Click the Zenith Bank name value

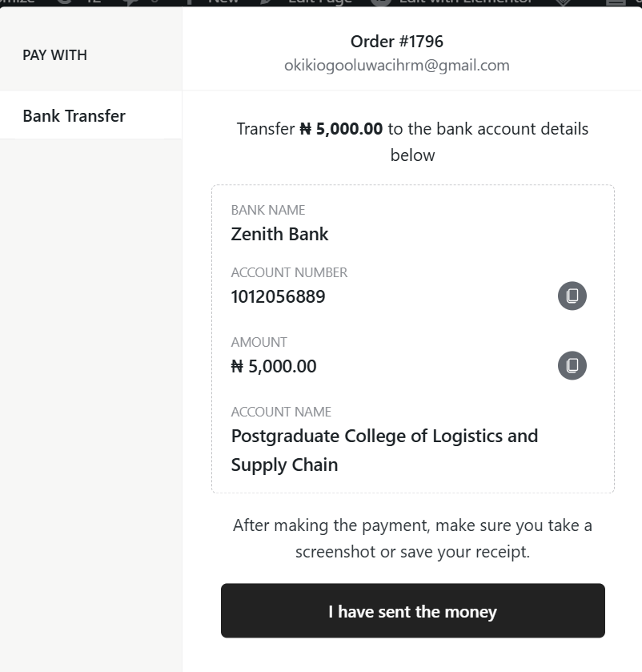[279, 234]
